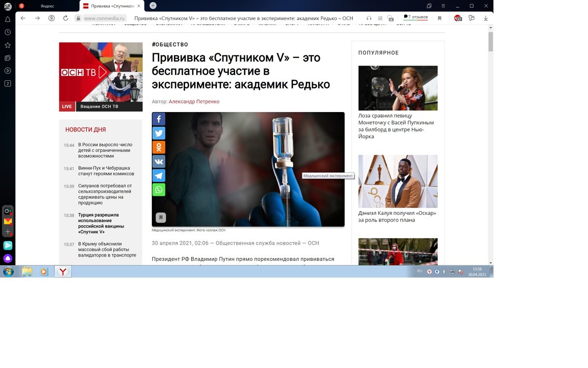Open browser downloads
The image size is (588, 368).
click(486, 18)
